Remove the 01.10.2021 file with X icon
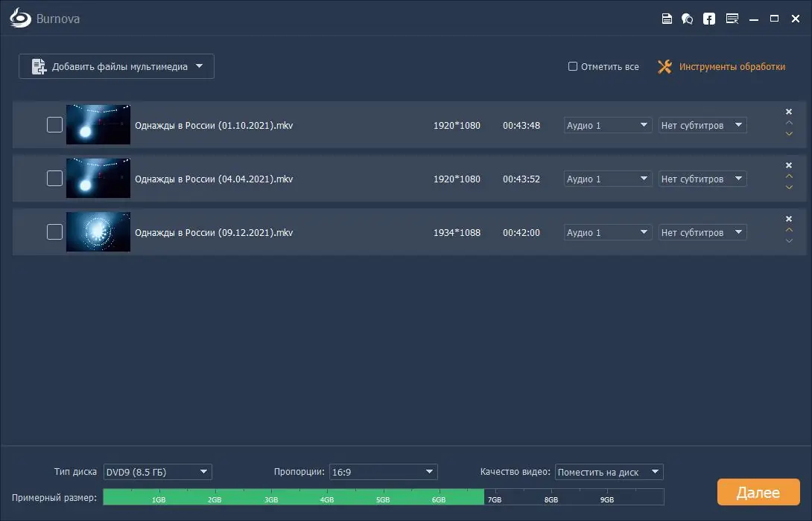The width and height of the screenshot is (812, 521). pyautogui.click(x=789, y=112)
